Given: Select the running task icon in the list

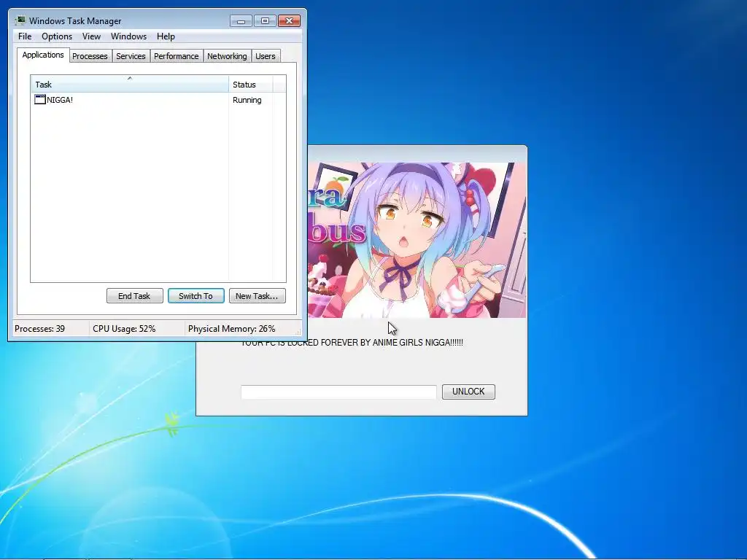Looking at the screenshot, I should tap(40, 99).
